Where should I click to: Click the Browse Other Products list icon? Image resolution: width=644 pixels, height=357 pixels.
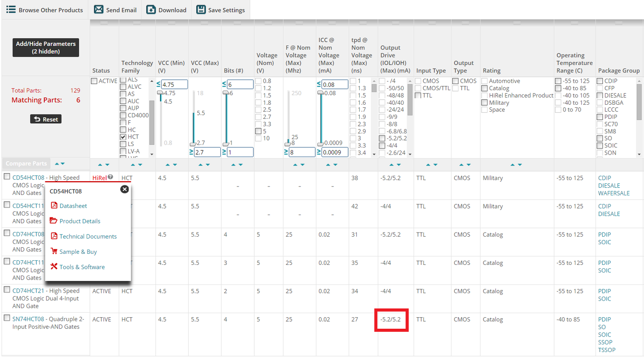11,10
